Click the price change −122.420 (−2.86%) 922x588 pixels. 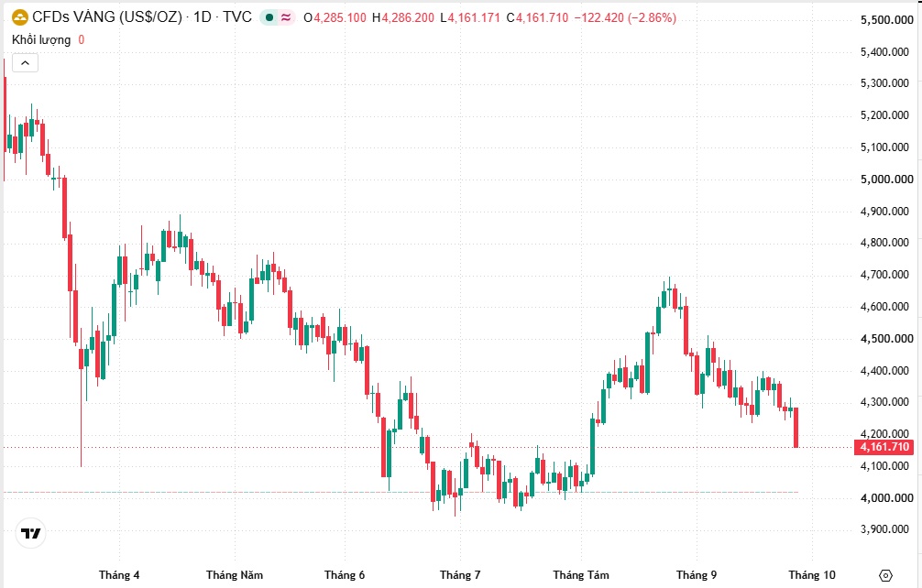click(x=625, y=17)
